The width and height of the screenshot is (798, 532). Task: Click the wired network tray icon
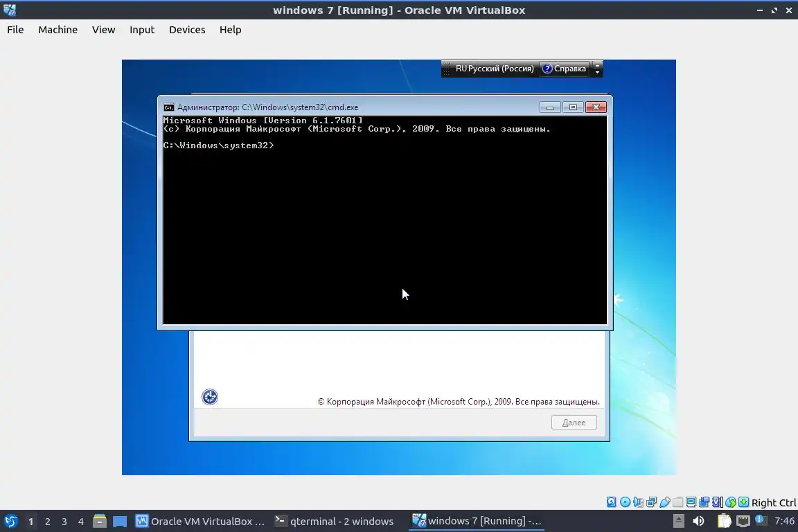click(743, 521)
